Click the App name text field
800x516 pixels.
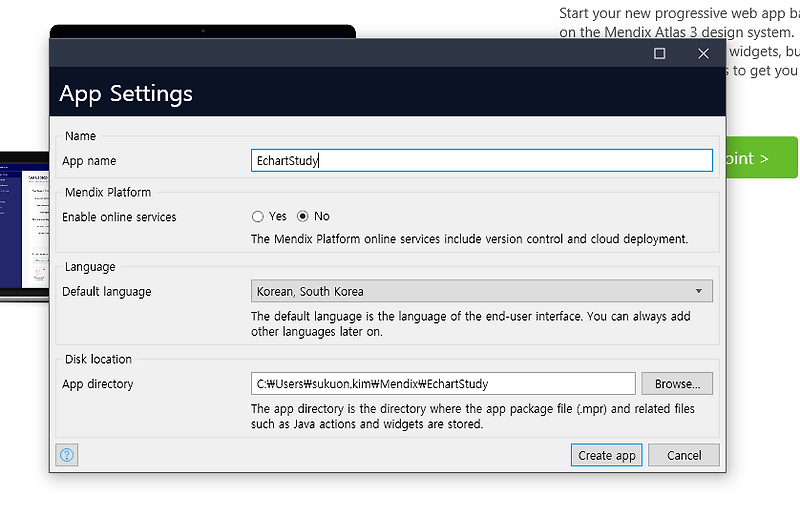[482, 160]
